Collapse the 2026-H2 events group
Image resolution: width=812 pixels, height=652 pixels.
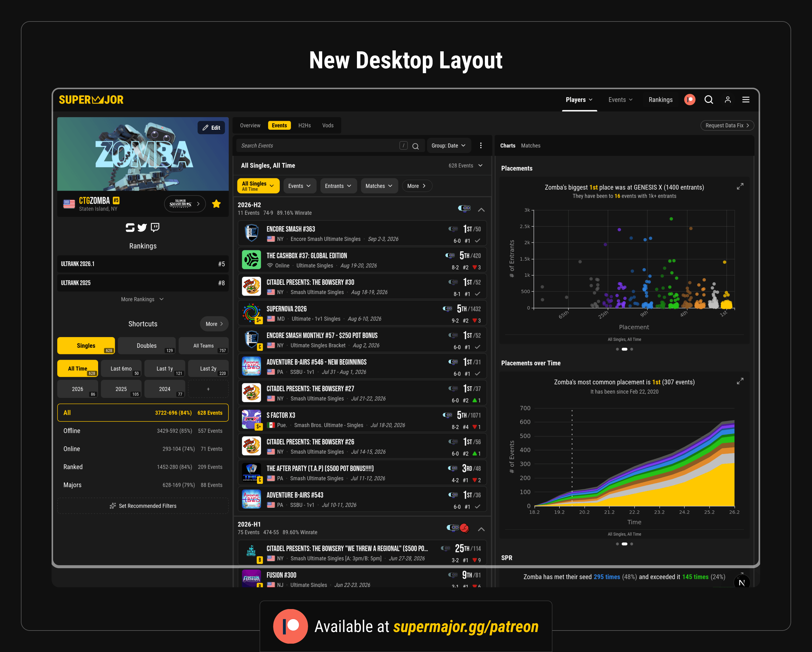pyautogui.click(x=481, y=210)
